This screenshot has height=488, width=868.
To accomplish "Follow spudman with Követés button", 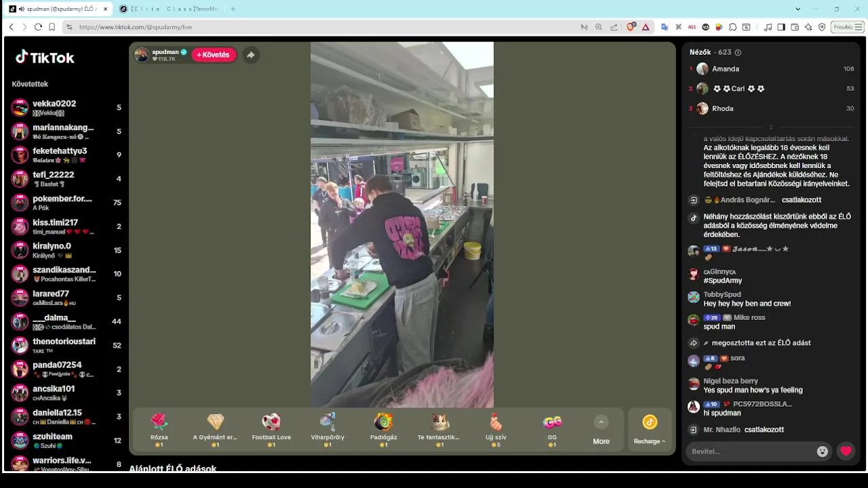I will point(214,55).
